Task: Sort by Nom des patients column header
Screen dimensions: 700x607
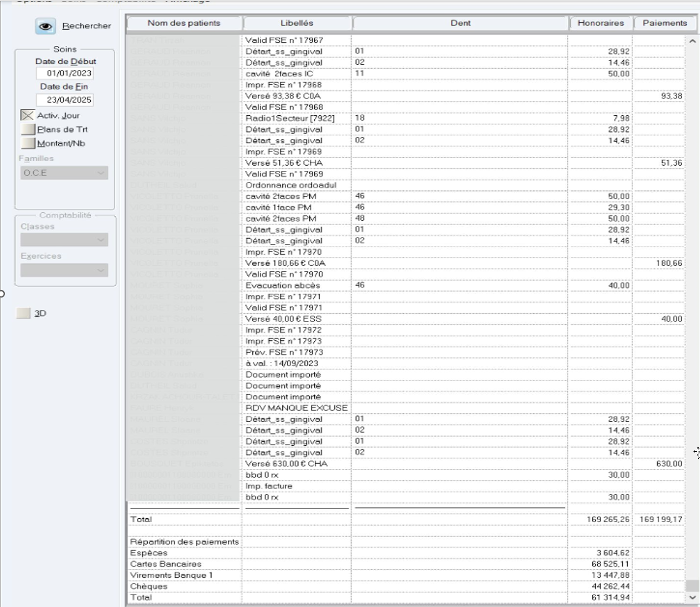Action: click(184, 23)
